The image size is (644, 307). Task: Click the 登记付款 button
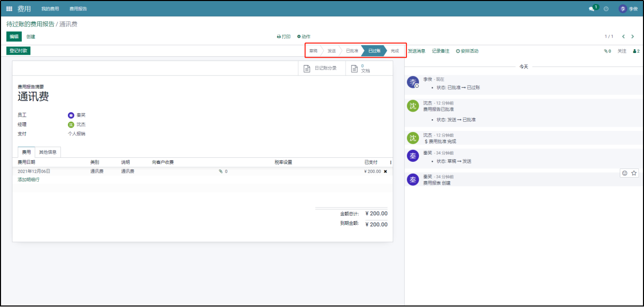[18, 51]
